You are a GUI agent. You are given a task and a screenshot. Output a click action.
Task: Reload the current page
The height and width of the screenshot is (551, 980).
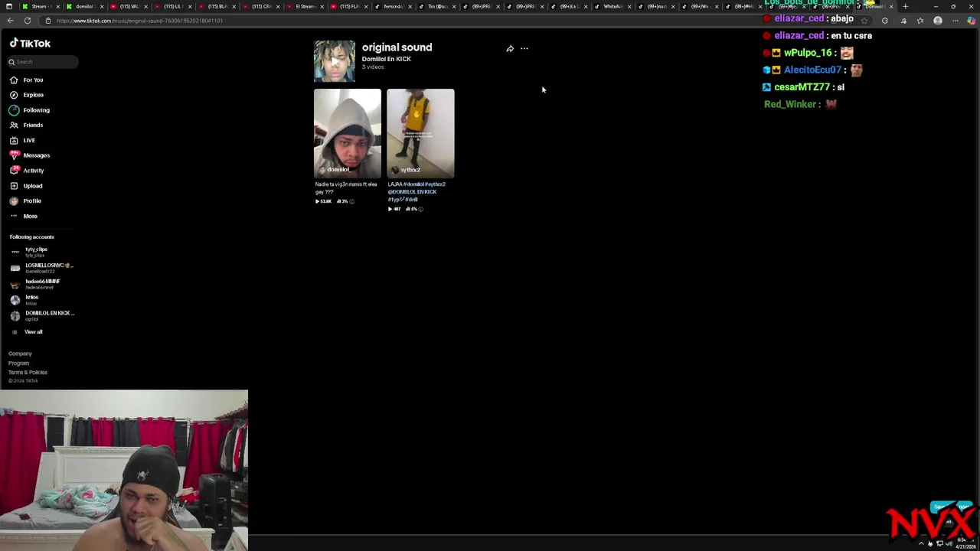(x=28, y=21)
